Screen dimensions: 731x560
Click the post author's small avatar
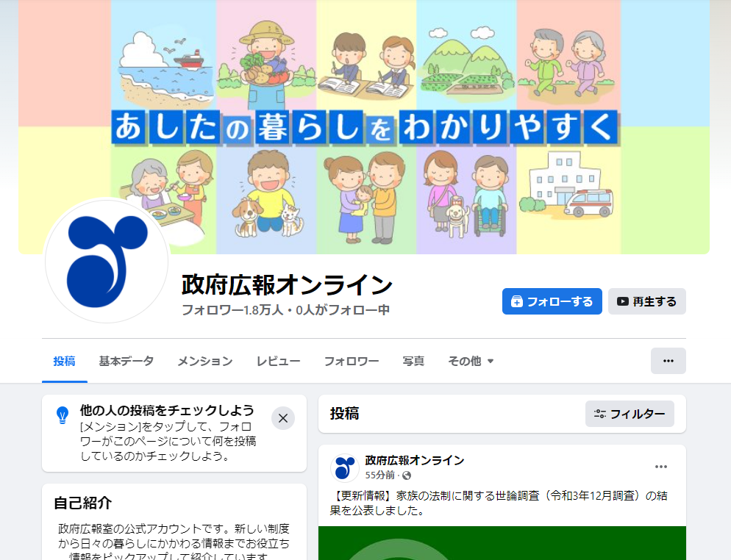(x=344, y=467)
